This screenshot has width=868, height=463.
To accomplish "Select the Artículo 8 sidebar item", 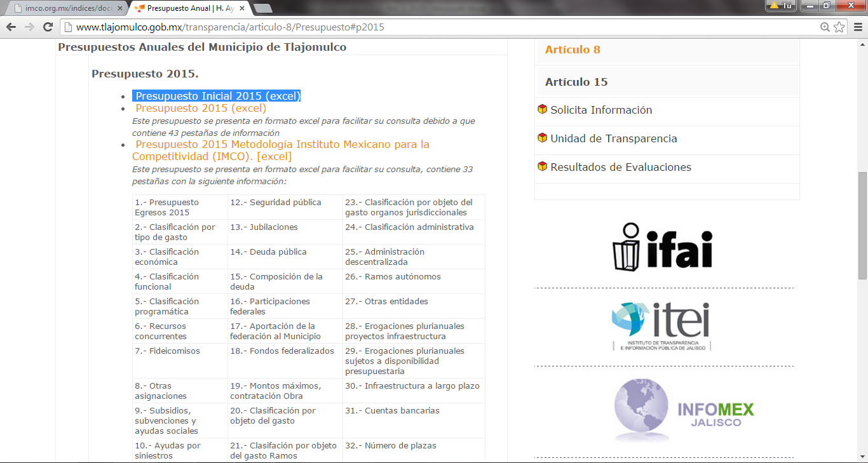I will 573,50.
